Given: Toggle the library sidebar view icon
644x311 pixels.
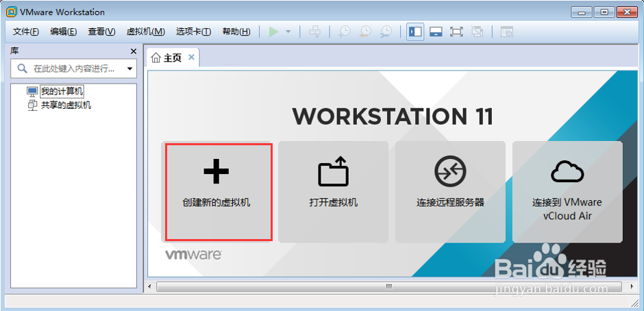Looking at the screenshot, I should [415, 32].
